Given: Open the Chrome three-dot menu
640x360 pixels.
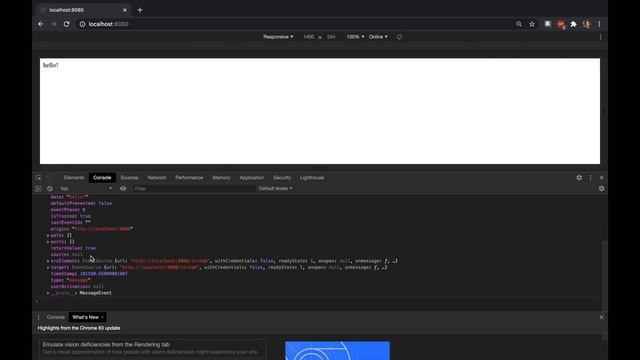Looking at the screenshot, I should click(x=599, y=24).
